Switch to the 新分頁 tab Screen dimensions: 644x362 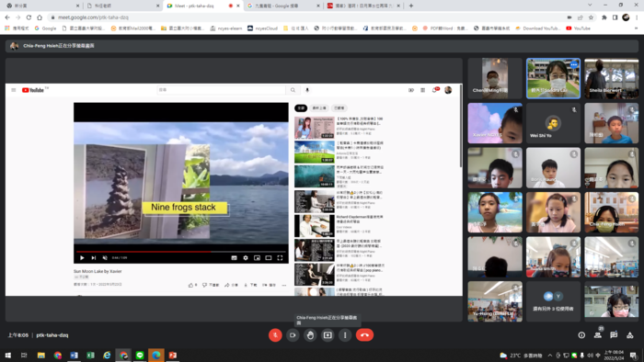(41, 6)
